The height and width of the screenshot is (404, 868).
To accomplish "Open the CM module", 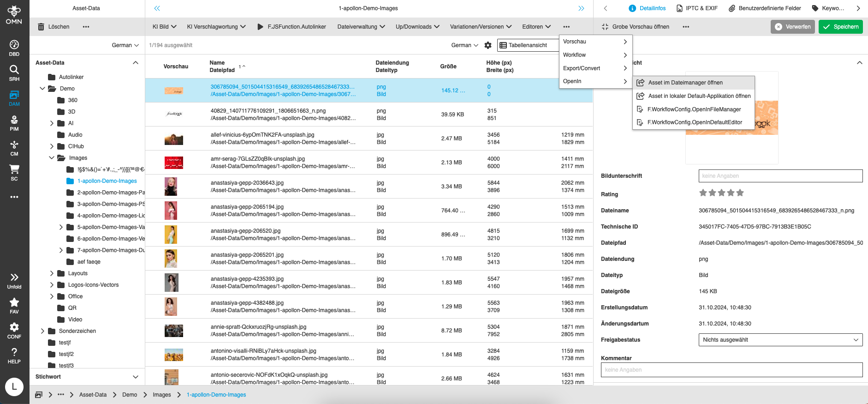I will (14, 148).
